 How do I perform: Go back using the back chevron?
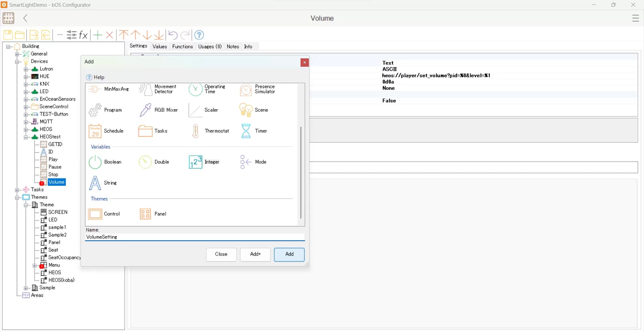point(25,18)
